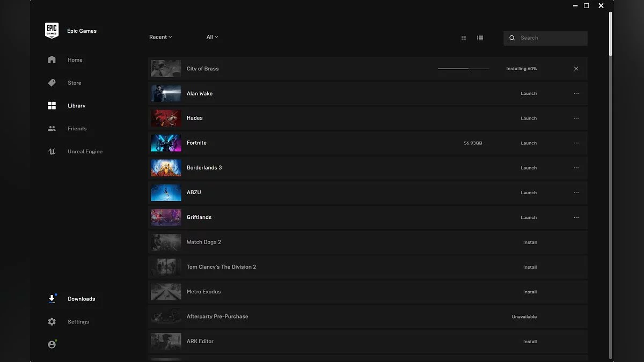
Task: Click the City of Brass thumbnail
Action: [x=166, y=69]
